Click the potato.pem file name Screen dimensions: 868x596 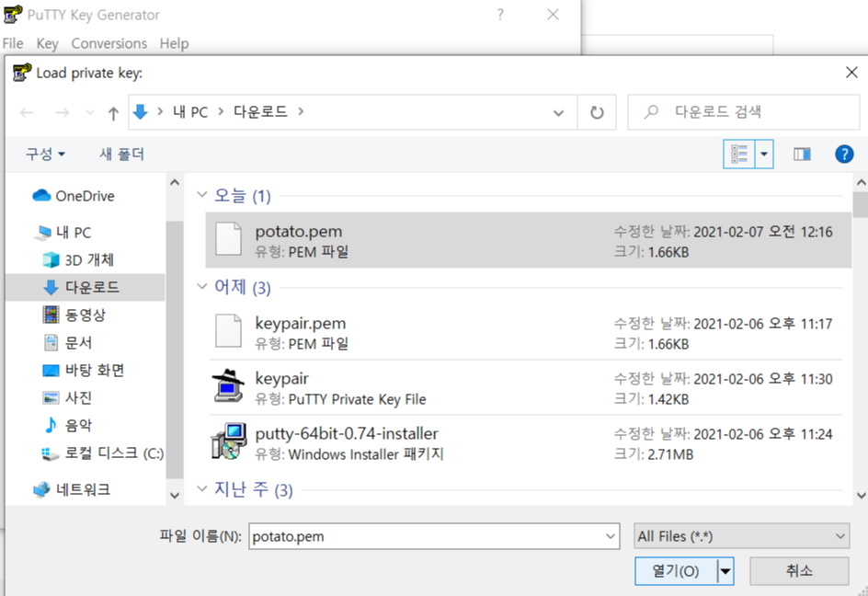pyautogui.click(x=298, y=232)
